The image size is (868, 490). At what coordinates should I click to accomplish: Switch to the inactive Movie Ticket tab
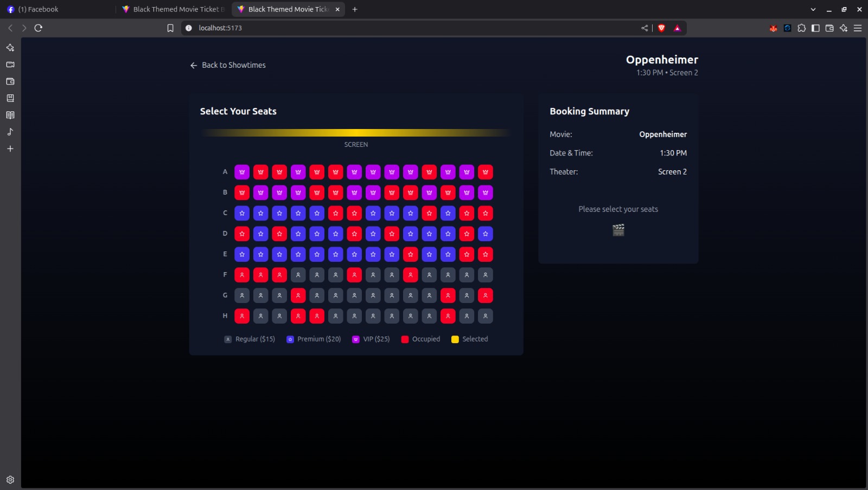(x=174, y=9)
